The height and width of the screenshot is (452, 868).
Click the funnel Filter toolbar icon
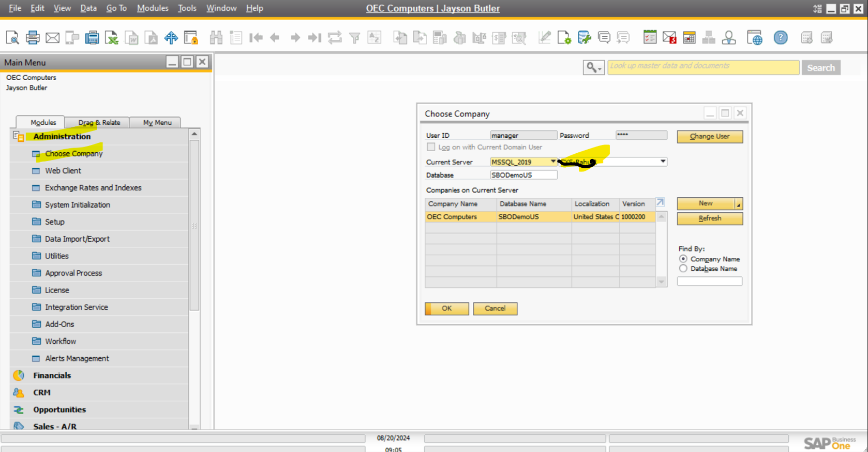pos(355,37)
